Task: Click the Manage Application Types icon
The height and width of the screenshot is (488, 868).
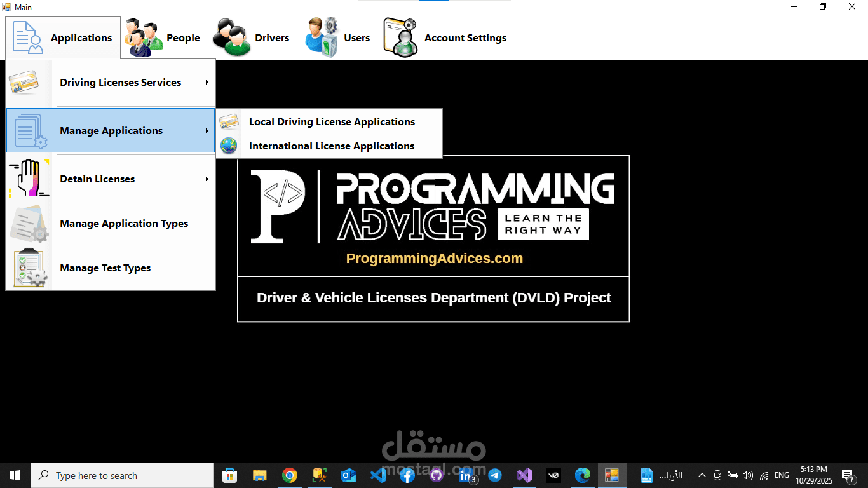Action: point(29,224)
